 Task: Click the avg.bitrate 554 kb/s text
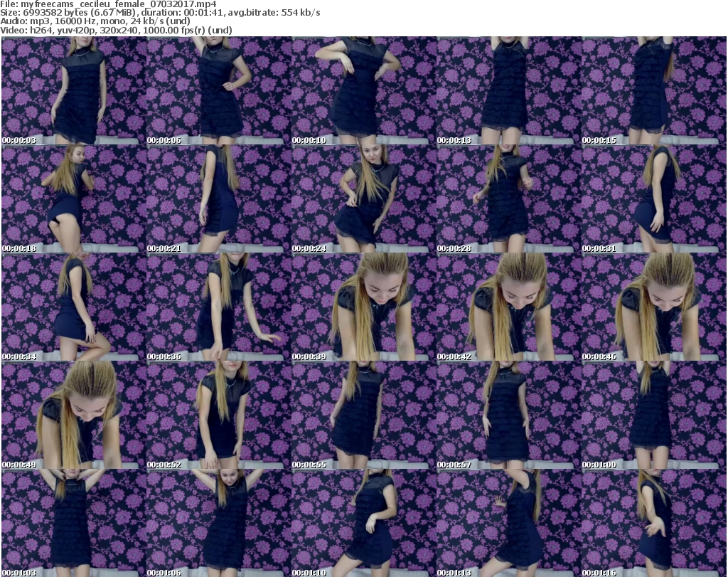(274, 13)
